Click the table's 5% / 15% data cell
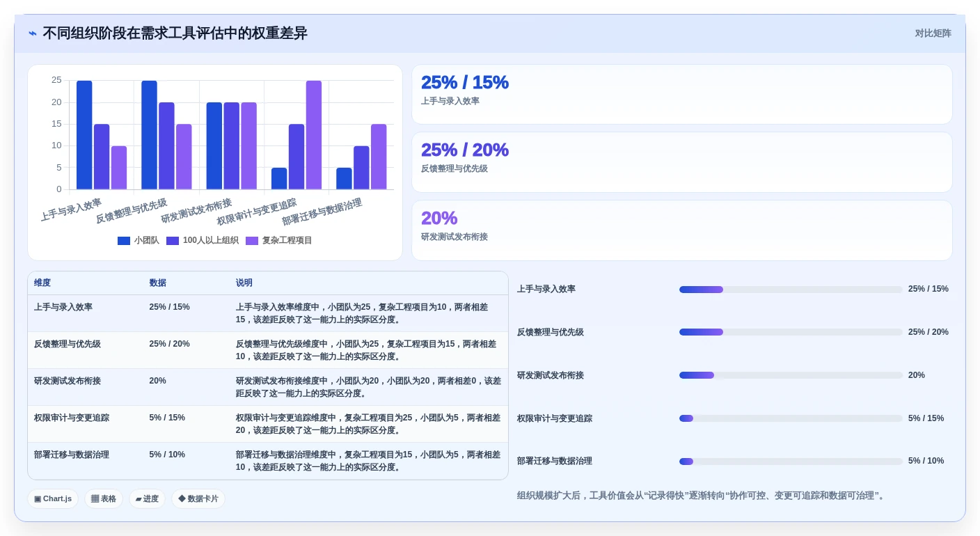 (x=167, y=418)
